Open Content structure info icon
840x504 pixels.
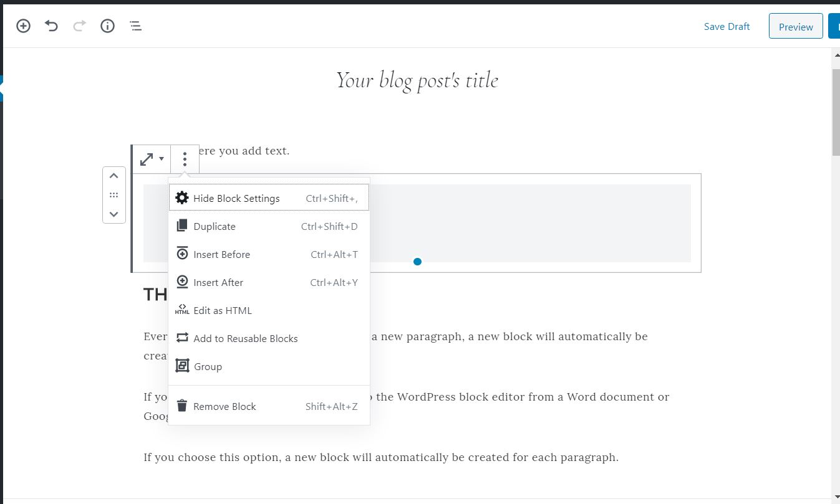pyautogui.click(x=107, y=26)
